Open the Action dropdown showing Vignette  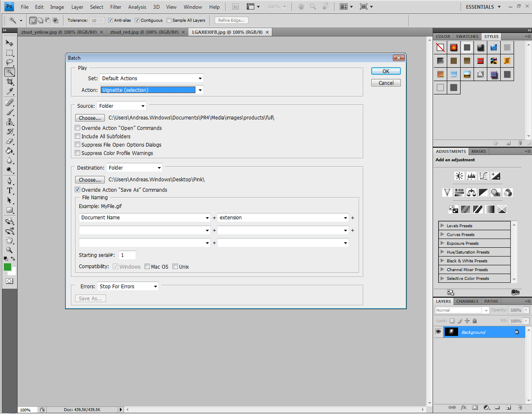pyautogui.click(x=200, y=90)
